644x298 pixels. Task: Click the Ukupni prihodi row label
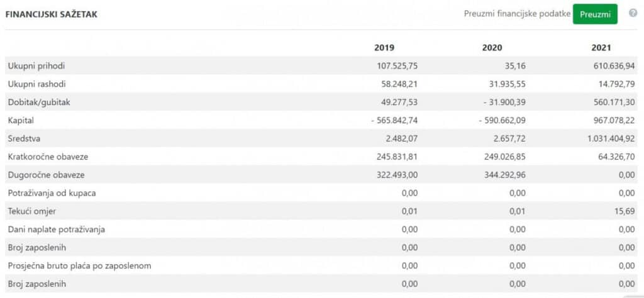click(x=36, y=66)
